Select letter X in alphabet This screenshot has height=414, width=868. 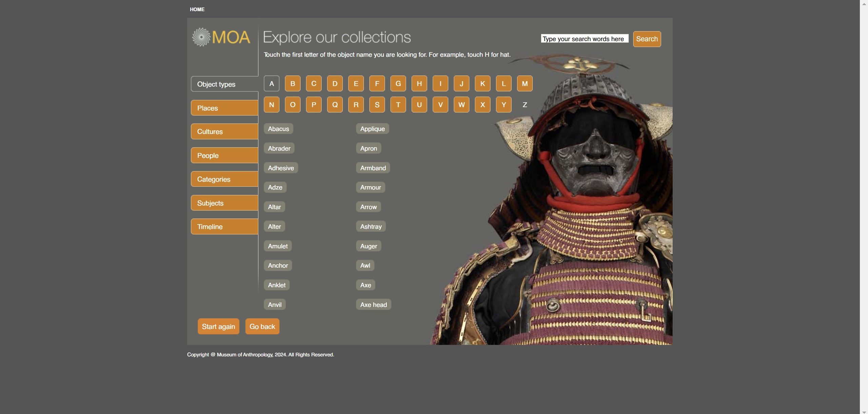(x=482, y=105)
